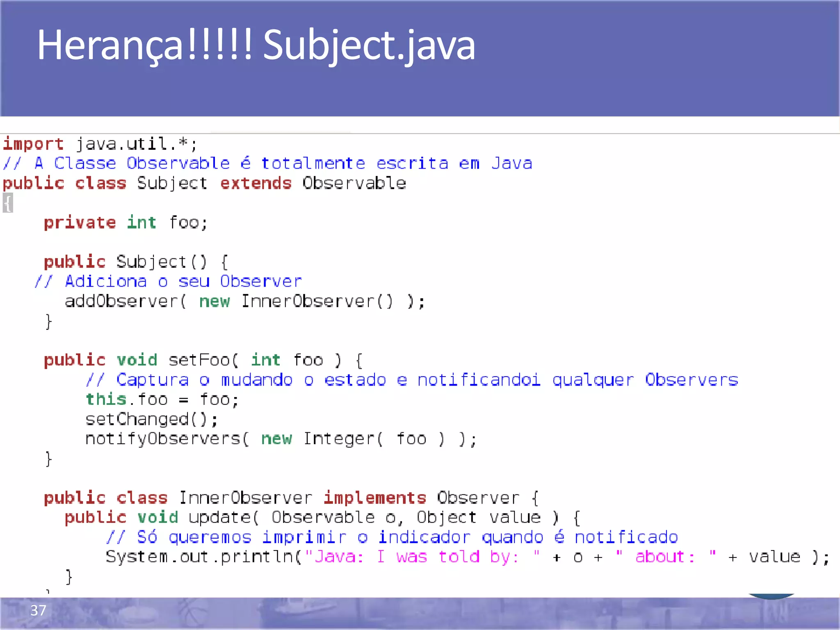The image size is (840, 630).
Task: Click the 'this.foo = foo;' line
Action: (x=162, y=399)
